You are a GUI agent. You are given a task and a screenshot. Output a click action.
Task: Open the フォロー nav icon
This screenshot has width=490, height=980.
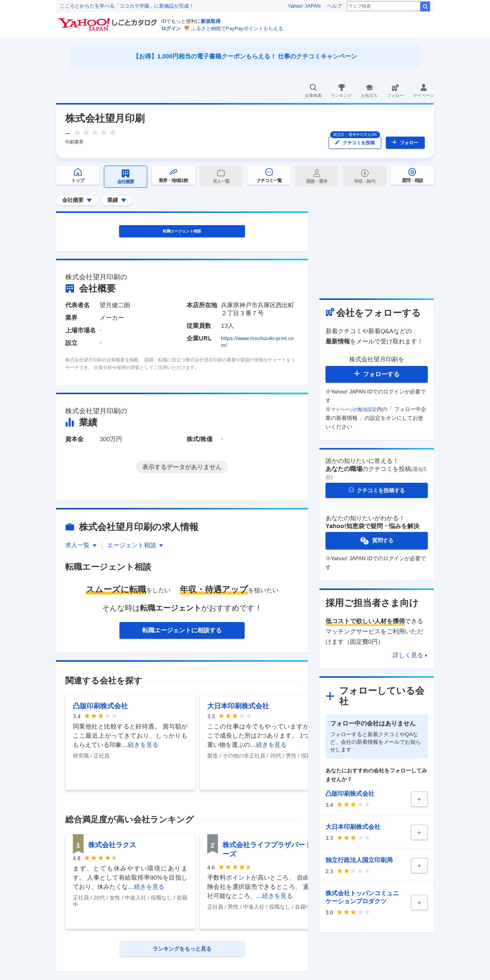pyautogui.click(x=395, y=90)
